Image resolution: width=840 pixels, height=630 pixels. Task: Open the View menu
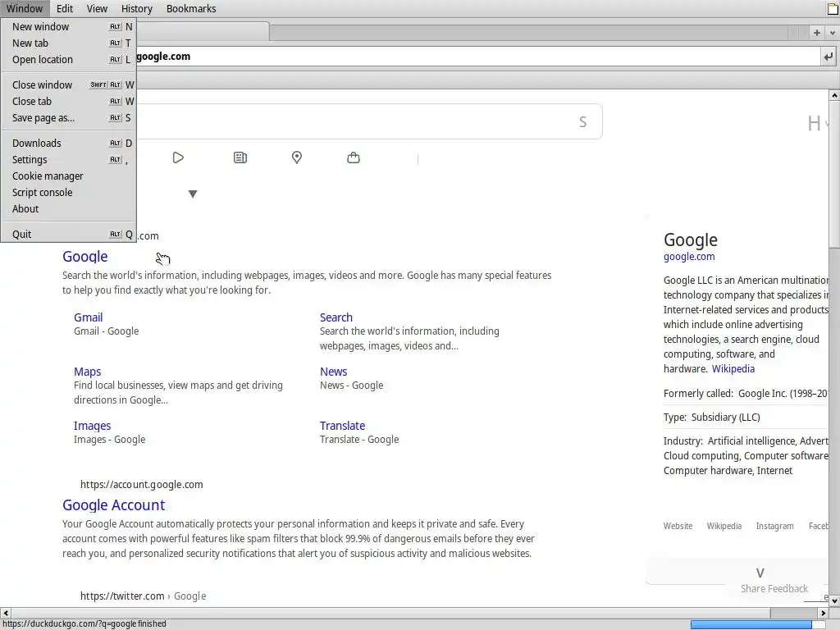click(x=97, y=8)
